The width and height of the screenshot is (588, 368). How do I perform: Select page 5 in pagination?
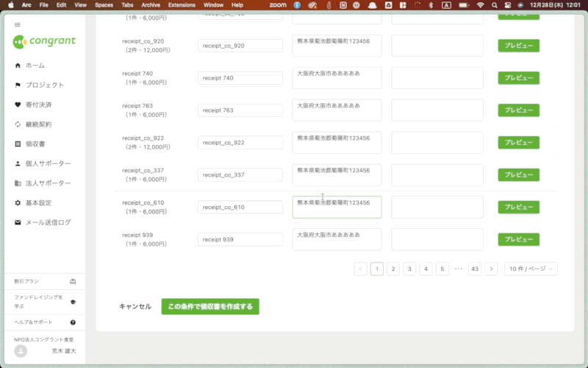click(442, 269)
